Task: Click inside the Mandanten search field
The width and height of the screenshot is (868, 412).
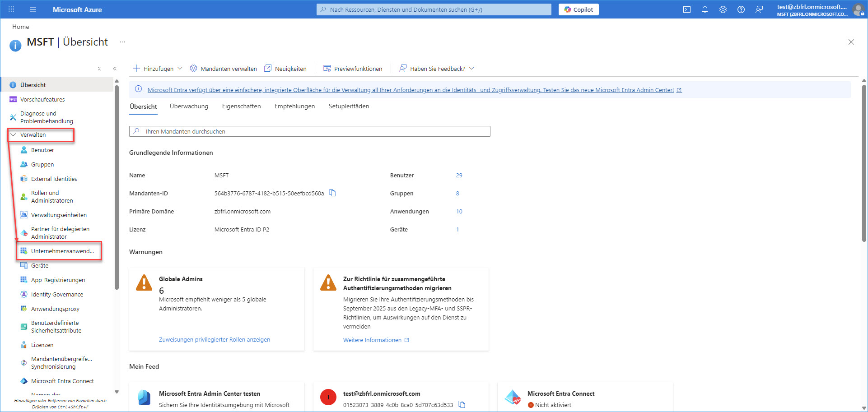Action: [310, 131]
